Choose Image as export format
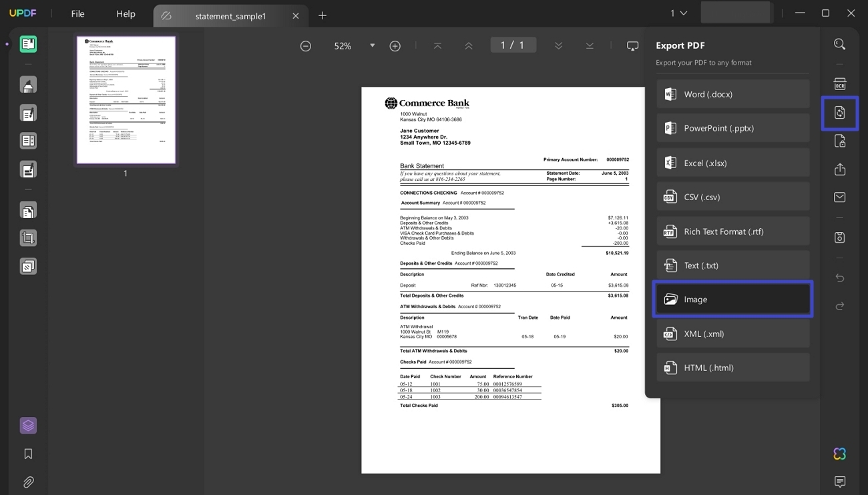 [732, 300]
